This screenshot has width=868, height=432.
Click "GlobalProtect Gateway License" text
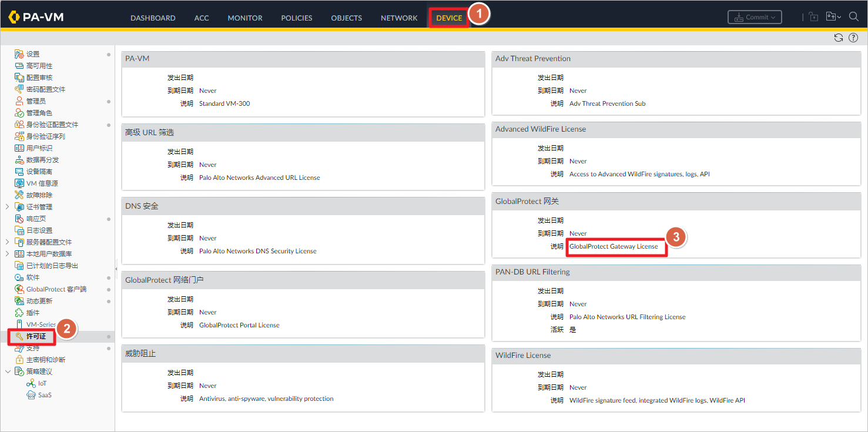click(614, 246)
